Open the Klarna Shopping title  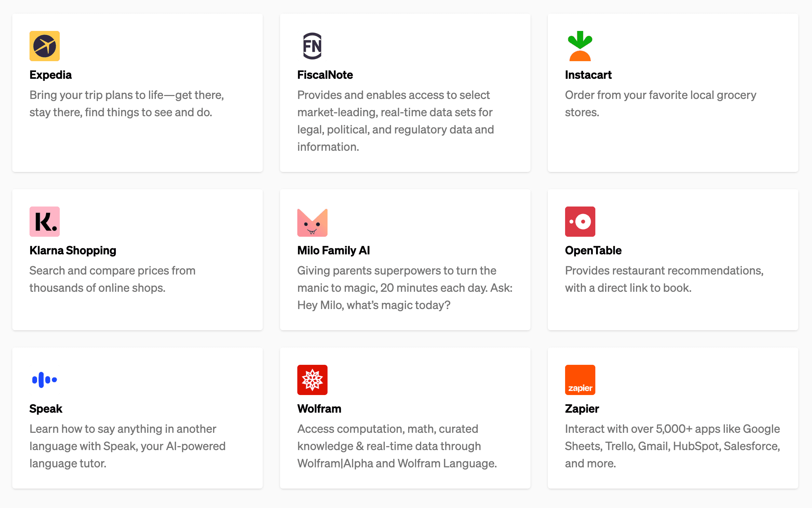[73, 250]
